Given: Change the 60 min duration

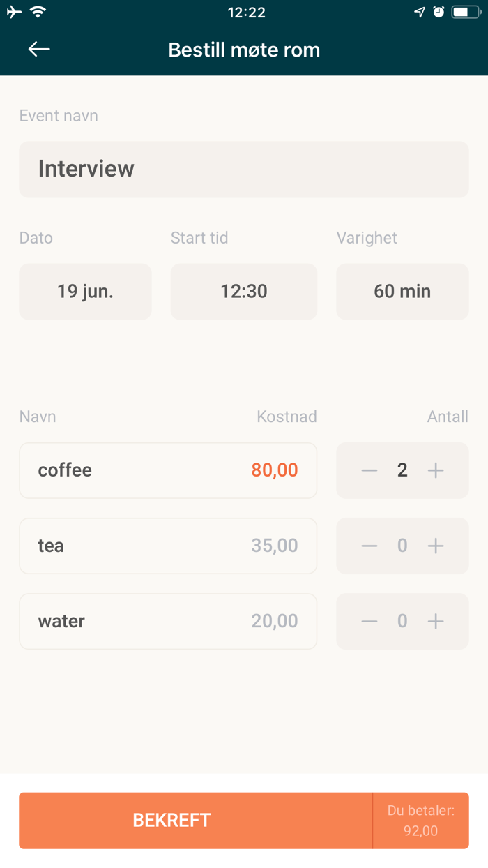Looking at the screenshot, I should tap(402, 292).
